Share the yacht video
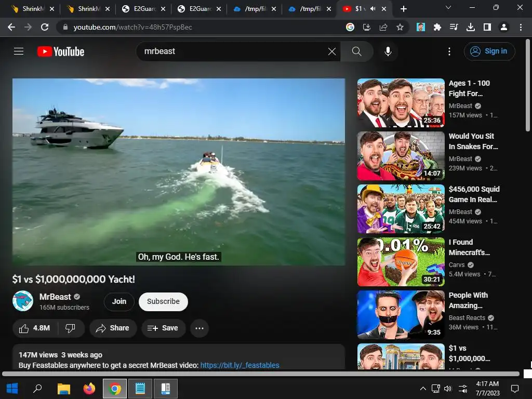Screen dimensions: 532x399 [x=113, y=328]
